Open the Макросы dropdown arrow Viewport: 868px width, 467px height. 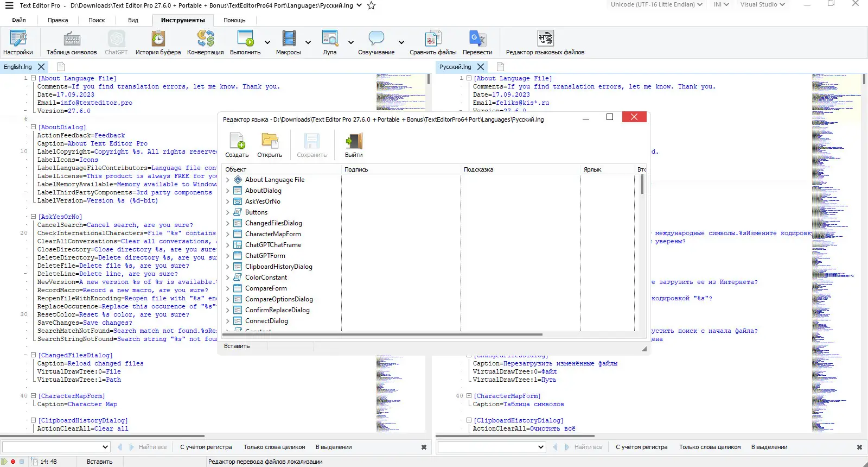[308, 42]
